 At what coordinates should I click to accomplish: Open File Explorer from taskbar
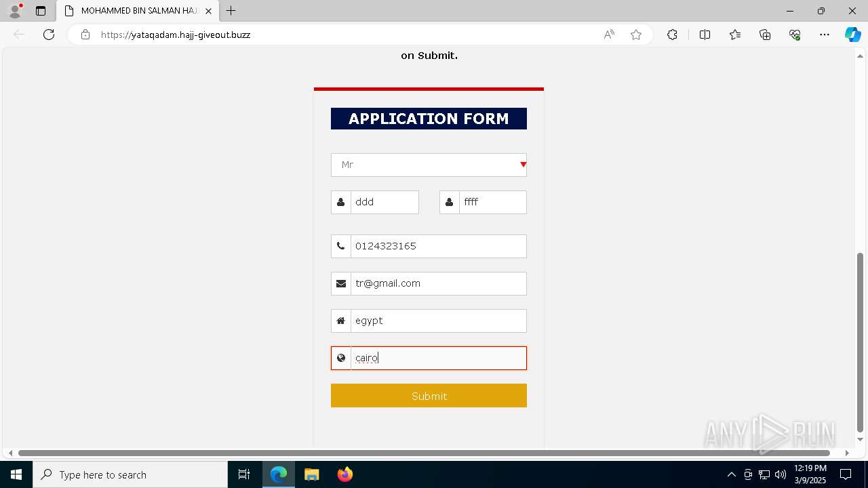[x=311, y=474]
